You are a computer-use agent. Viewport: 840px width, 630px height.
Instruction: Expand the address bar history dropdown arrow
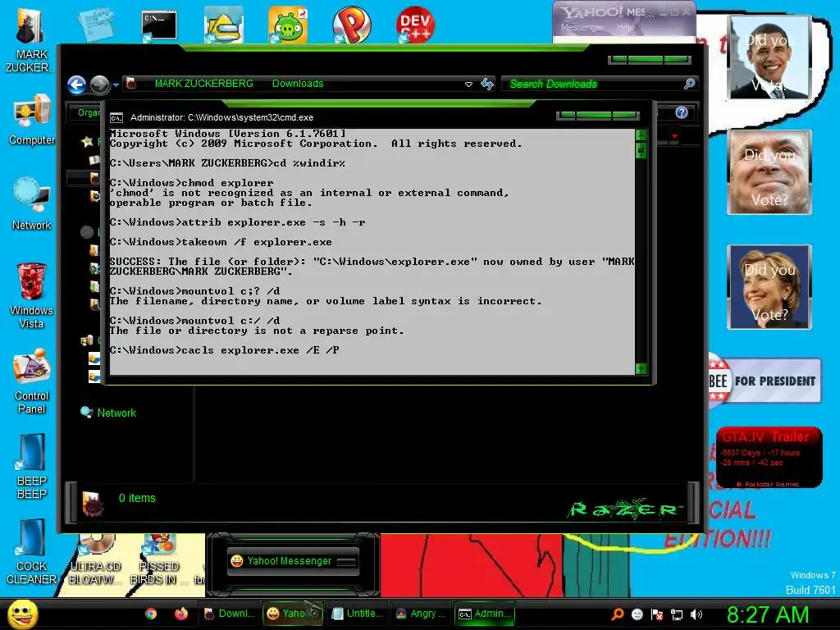468,84
